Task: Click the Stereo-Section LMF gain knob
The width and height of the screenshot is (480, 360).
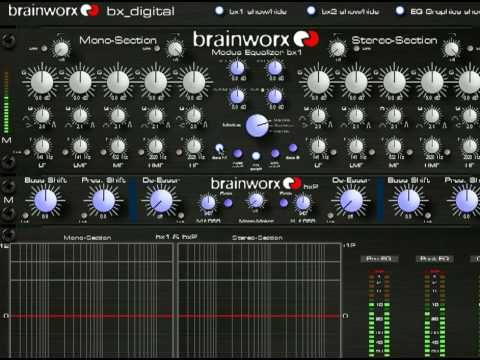Action: tap(356, 82)
